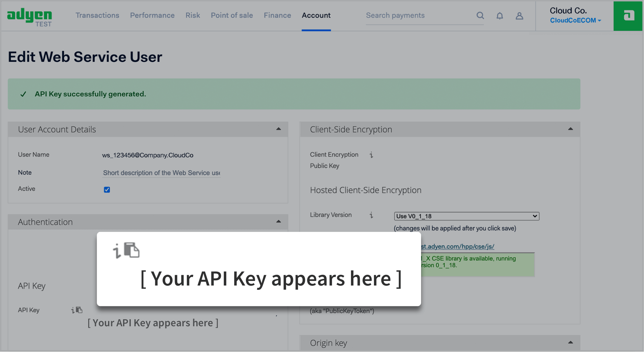Open the Finance menu
This screenshot has height=352, width=644.
tap(277, 15)
